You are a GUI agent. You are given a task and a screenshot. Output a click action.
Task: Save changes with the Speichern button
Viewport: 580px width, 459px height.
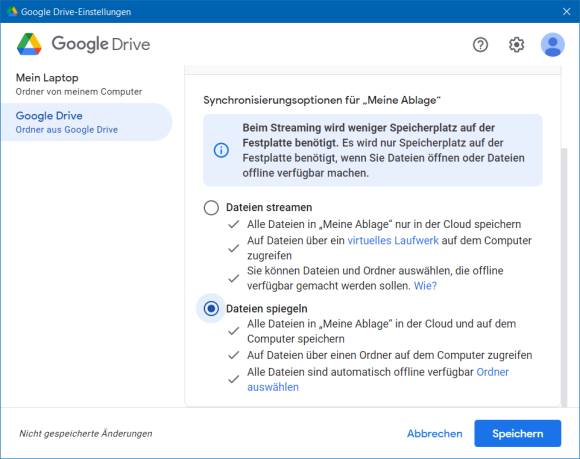click(517, 433)
